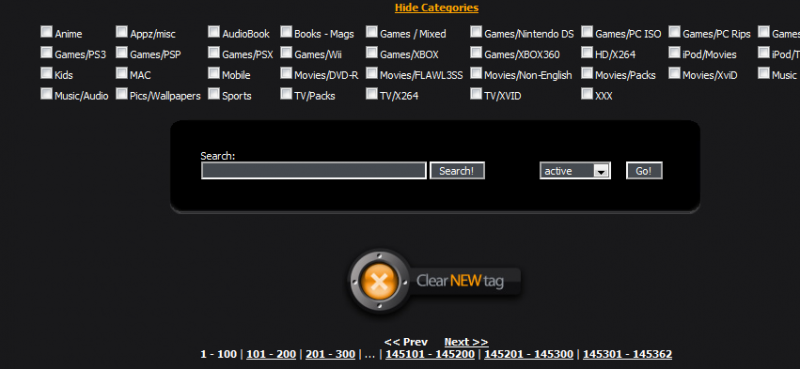Enable the Movies/DVD-R checkbox

[286, 73]
